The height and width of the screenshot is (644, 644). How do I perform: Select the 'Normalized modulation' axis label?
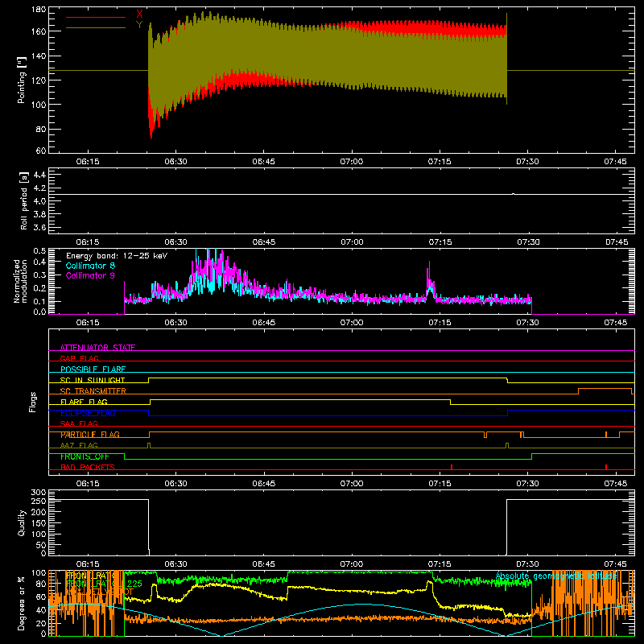click(x=20, y=281)
